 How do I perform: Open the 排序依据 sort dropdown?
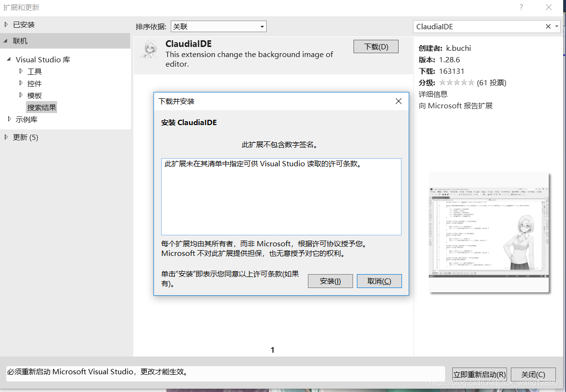[x=261, y=26]
